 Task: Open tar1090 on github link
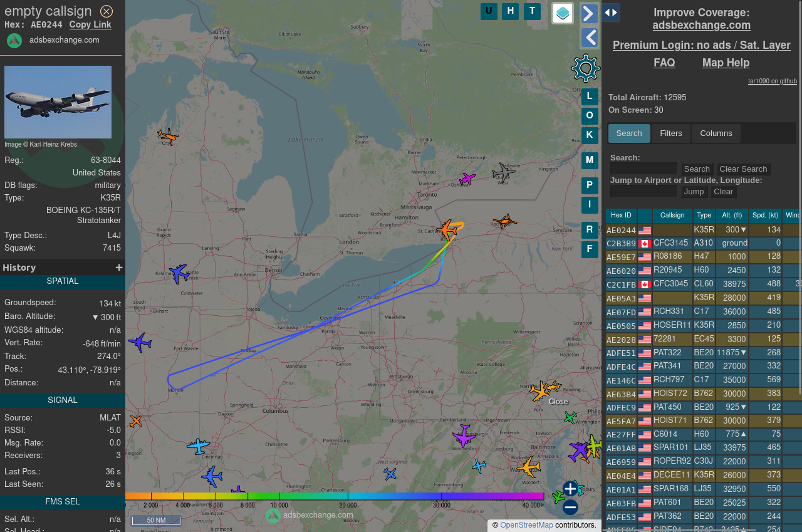(772, 81)
